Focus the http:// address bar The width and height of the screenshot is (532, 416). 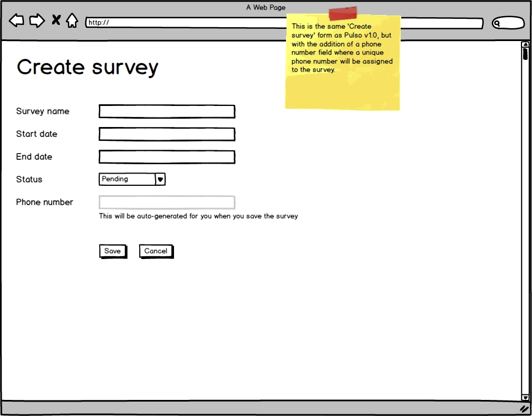pyautogui.click(x=284, y=23)
